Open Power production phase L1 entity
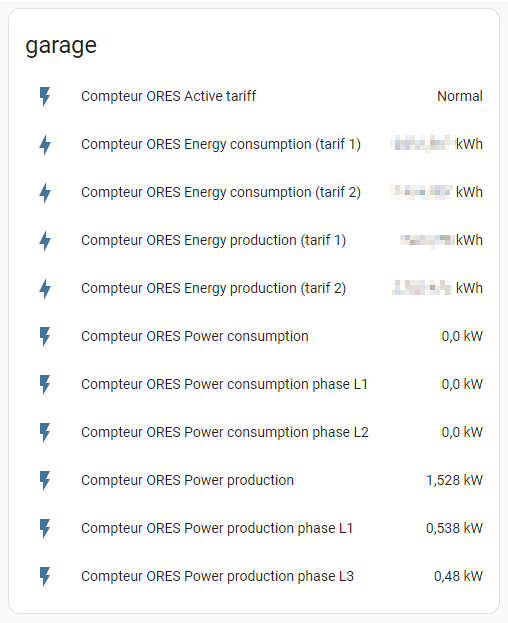The height and width of the screenshot is (623, 508). [x=217, y=528]
